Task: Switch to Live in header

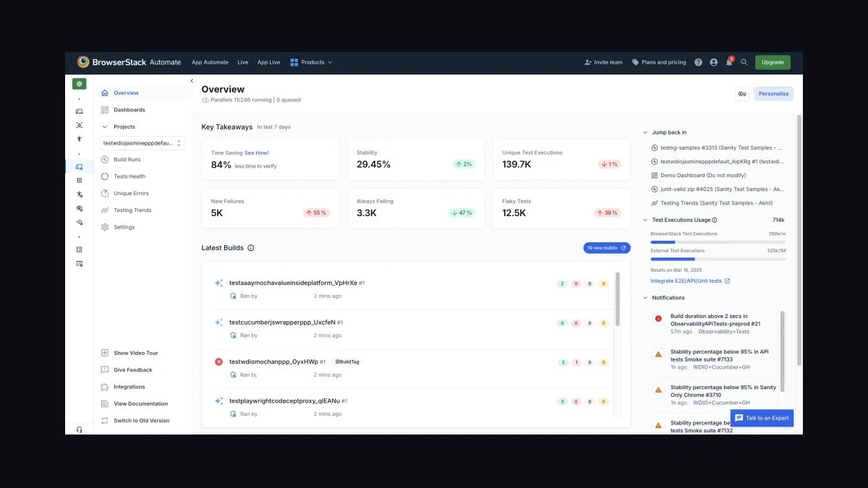Action: pyautogui.click(x=242, y=62)
